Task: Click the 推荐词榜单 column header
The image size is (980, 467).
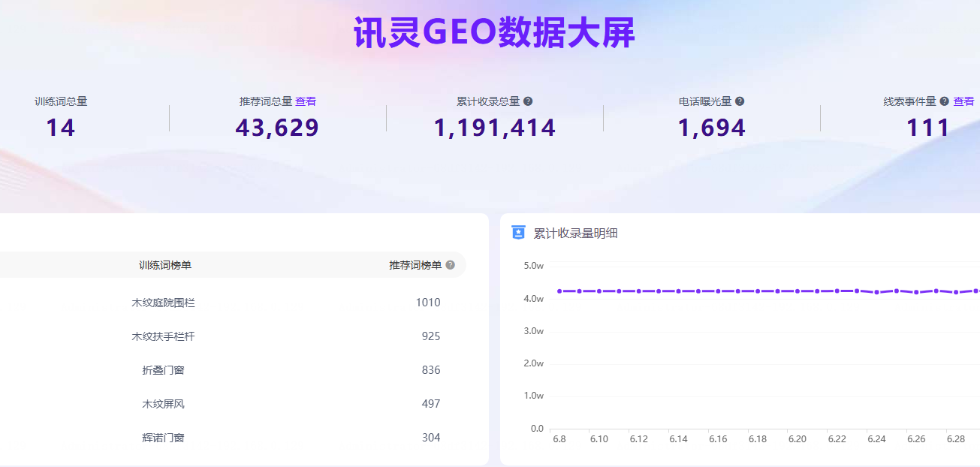Action: (x=415, y=265)
